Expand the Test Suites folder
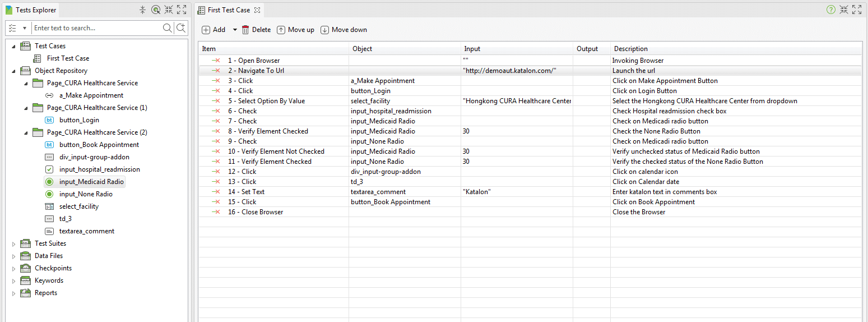Screen dimensions: 868x322 click(14, 243)
